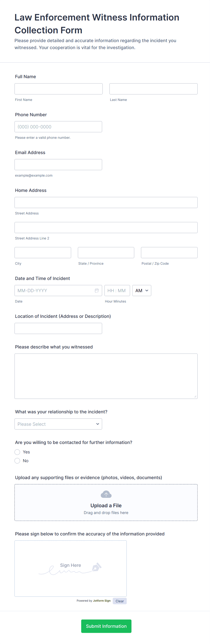The width and height of the screenshot is (210, 644).
Task: Click the HH : MM time field
Action: tap(117, 291)
